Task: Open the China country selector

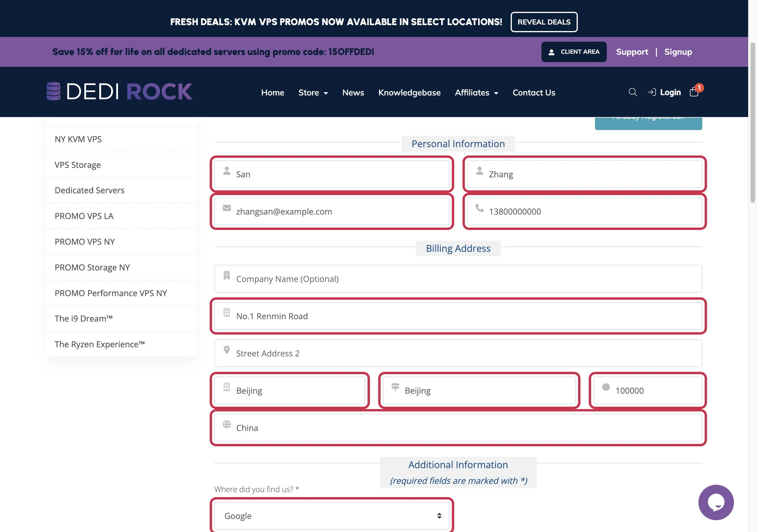Action: [x=458, y=427]
